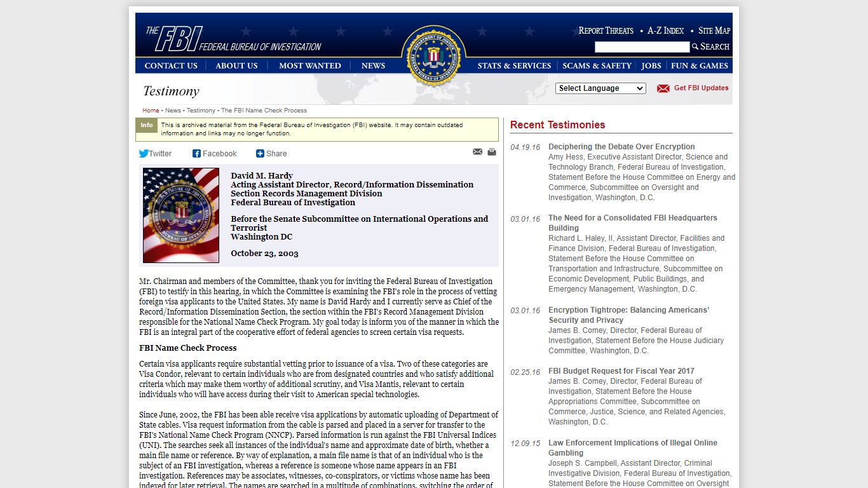The image size is (868, 488).
Task: Focus the site search input field
Action: (x=642, y=47)
